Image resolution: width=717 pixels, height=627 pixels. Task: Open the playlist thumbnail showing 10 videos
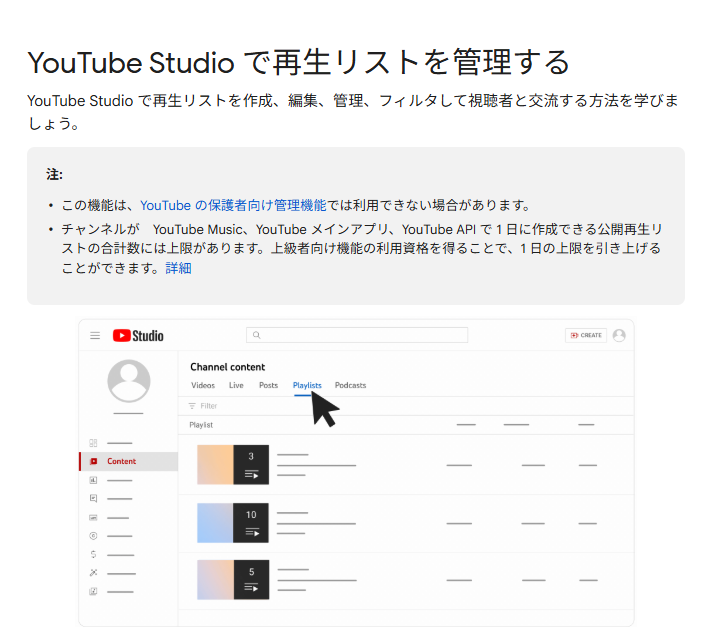(x=233, y=523)
